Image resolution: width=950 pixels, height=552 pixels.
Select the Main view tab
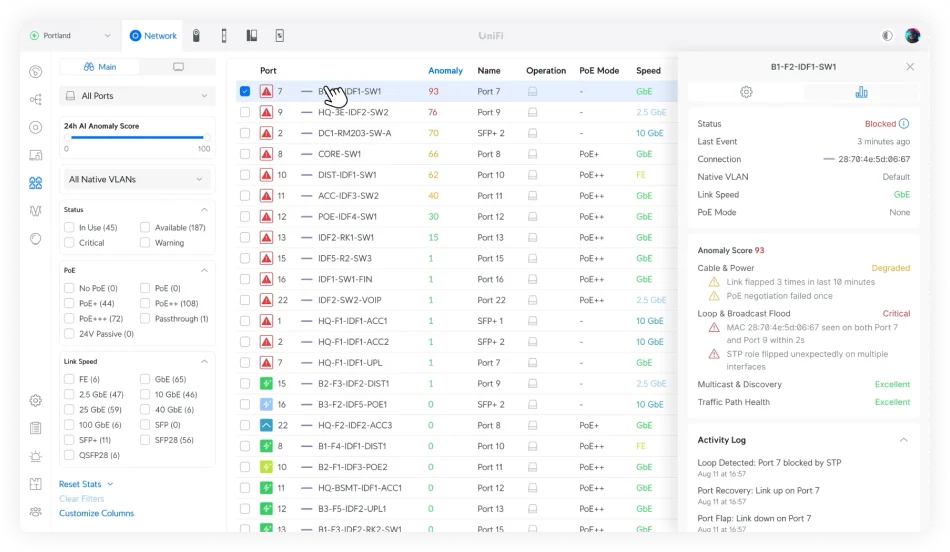click(100, 67)
